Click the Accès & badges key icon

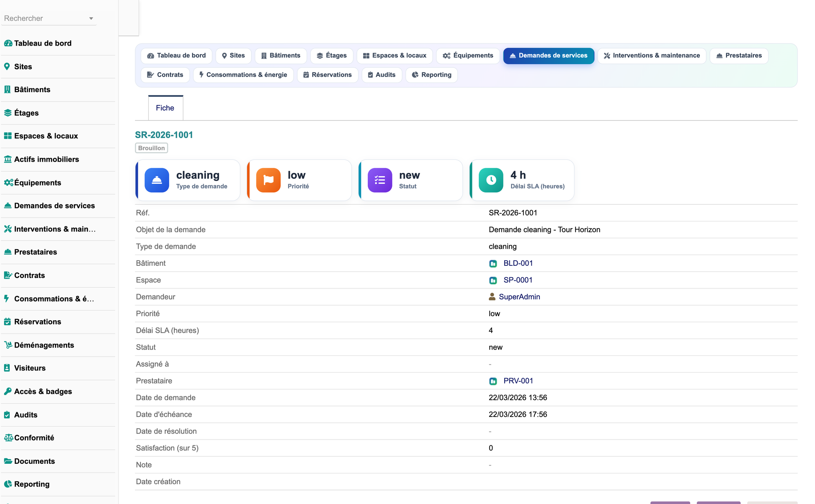pos(8,391)
